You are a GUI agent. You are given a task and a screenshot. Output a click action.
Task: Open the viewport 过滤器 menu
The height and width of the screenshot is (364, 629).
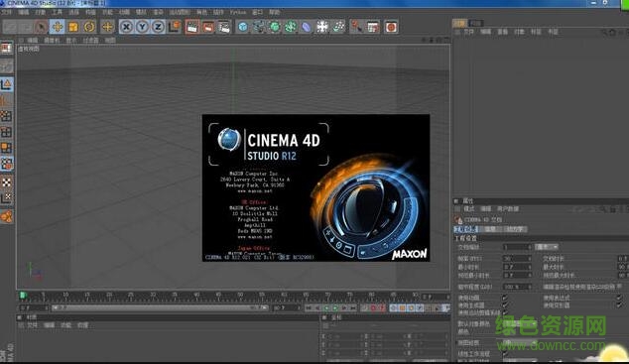pyautogui.click(x=90, y=40)
